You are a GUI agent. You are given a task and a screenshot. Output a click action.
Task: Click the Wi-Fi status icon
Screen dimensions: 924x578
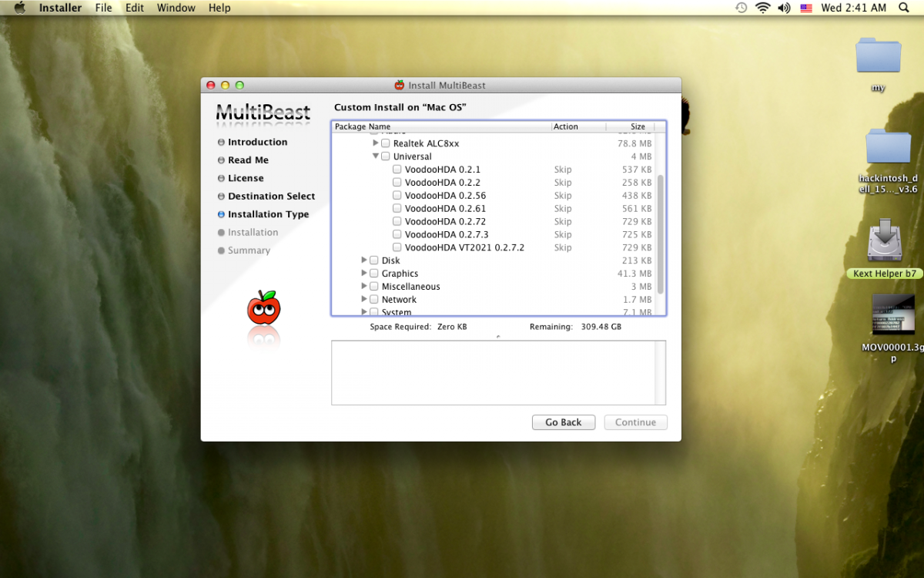point(762,8)
